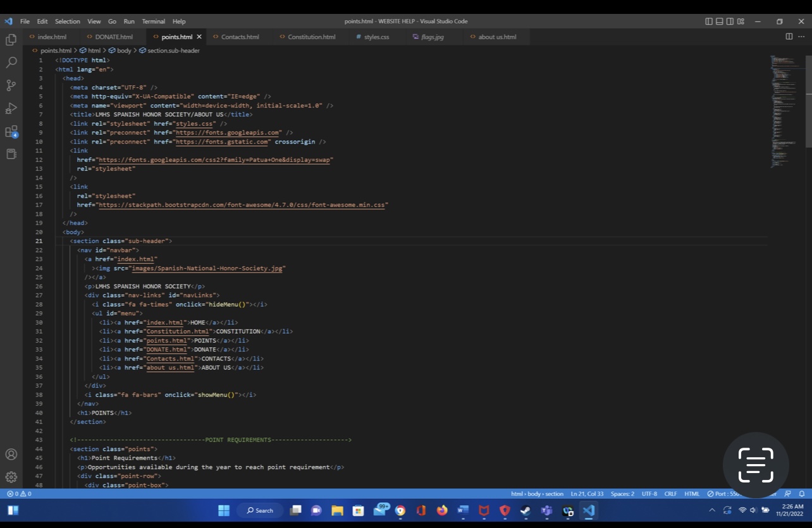812x528 pixels.
Task: Open the Go menu
Action: [112, 21]
